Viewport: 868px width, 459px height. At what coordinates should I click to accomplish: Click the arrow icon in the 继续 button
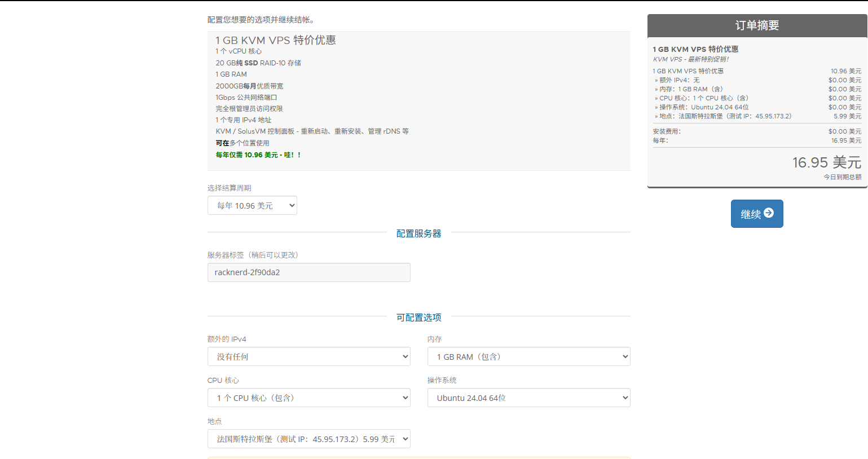(x=769, y=213)
